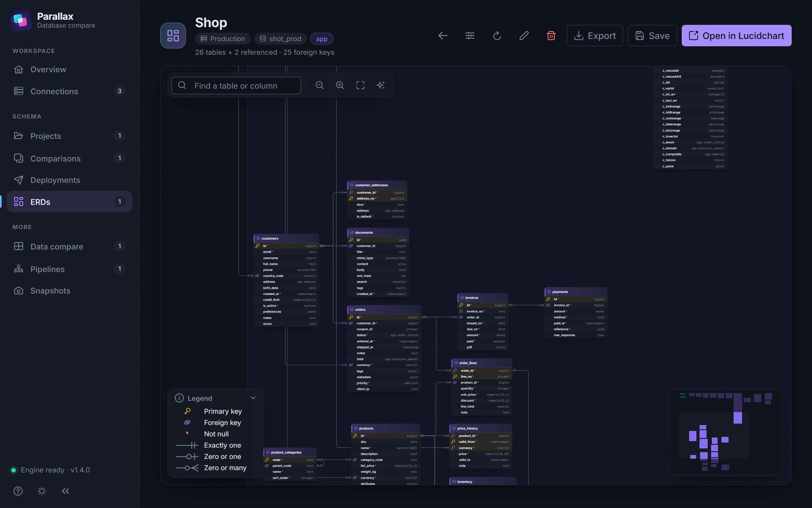Click the app schema badge
The image size is (812, 508).
(321, 39)
